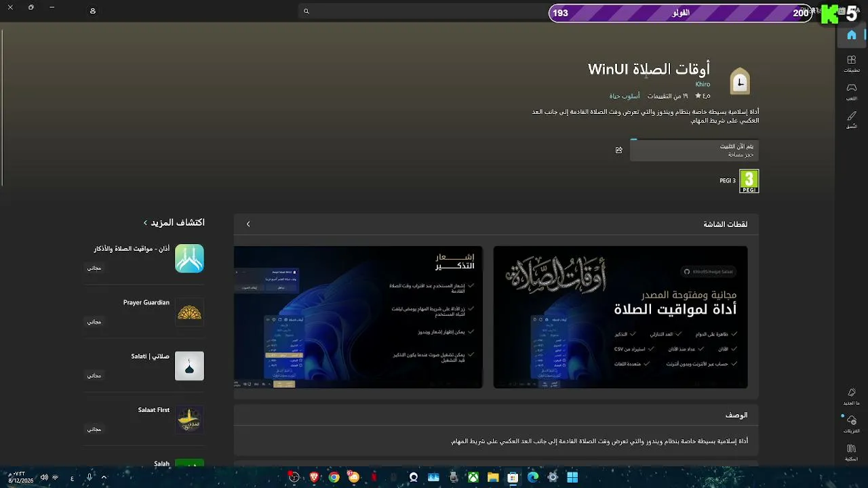Open the Gaming section with controller icon

(852, 91)
